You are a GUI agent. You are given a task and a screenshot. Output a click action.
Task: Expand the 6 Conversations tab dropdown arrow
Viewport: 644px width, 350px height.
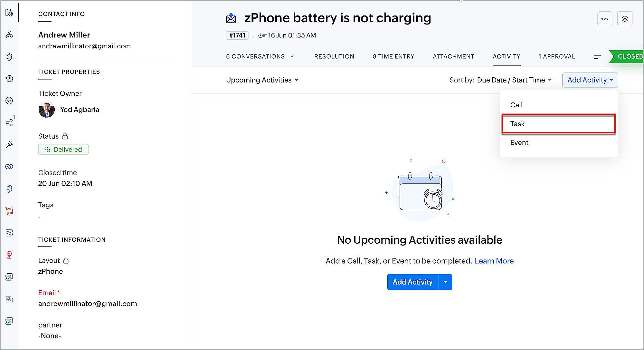(292, 56)
